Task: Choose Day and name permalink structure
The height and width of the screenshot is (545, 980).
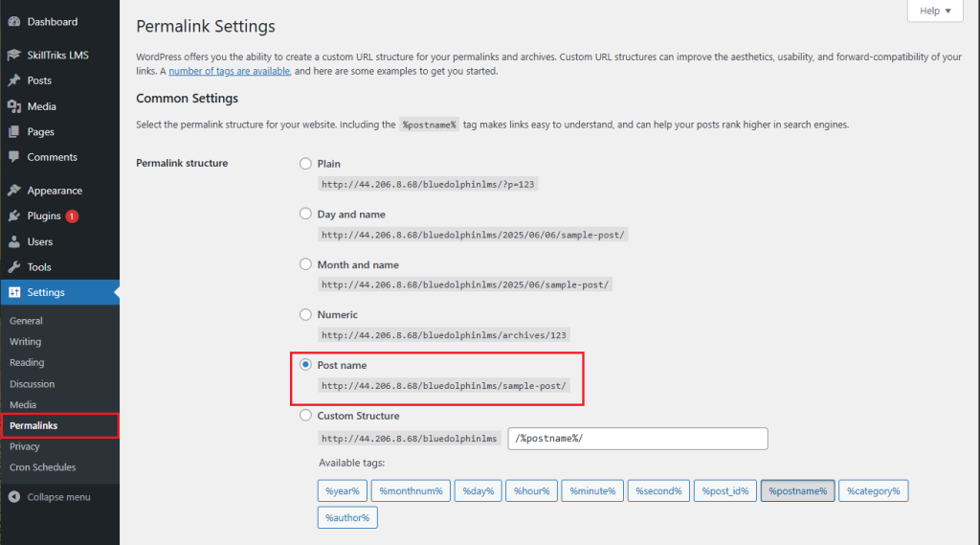Action: click(306, 215)
